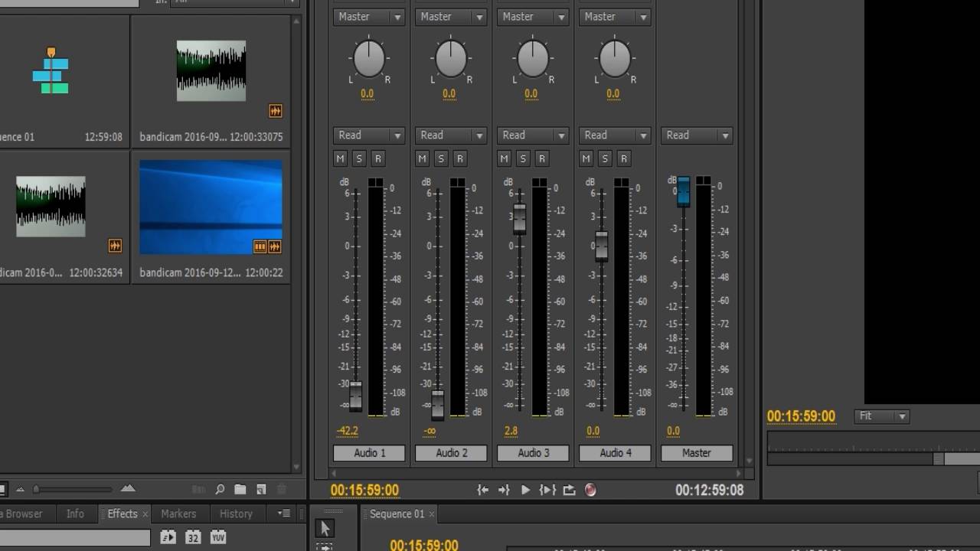Click Master volume blue fader handle

[684, 191]
